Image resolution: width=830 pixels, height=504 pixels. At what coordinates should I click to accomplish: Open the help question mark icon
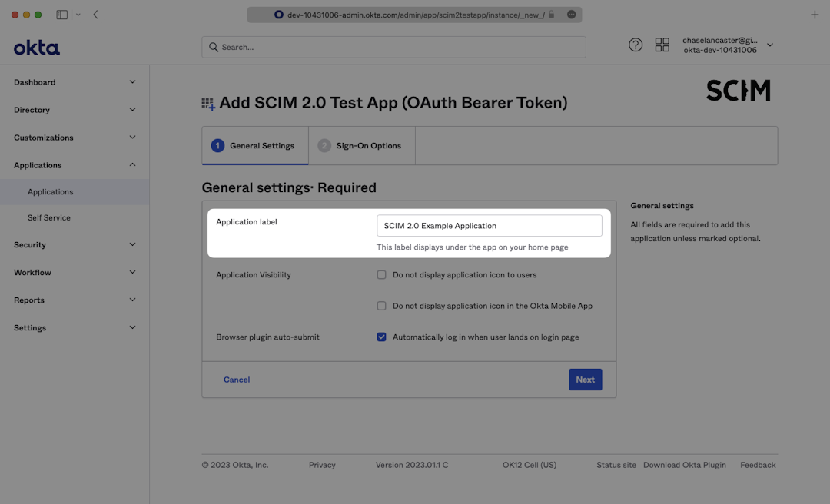(x=636, y=45)
